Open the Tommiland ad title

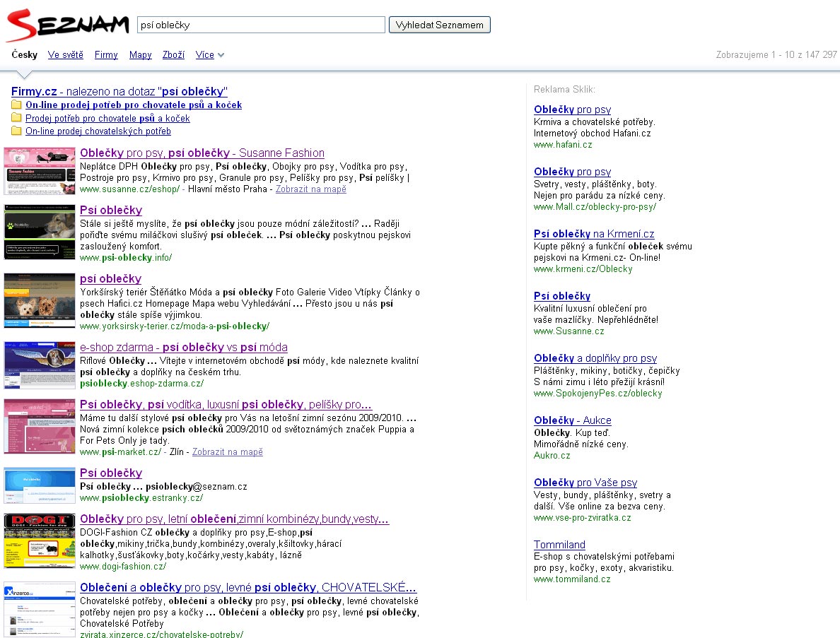point(559,544)
